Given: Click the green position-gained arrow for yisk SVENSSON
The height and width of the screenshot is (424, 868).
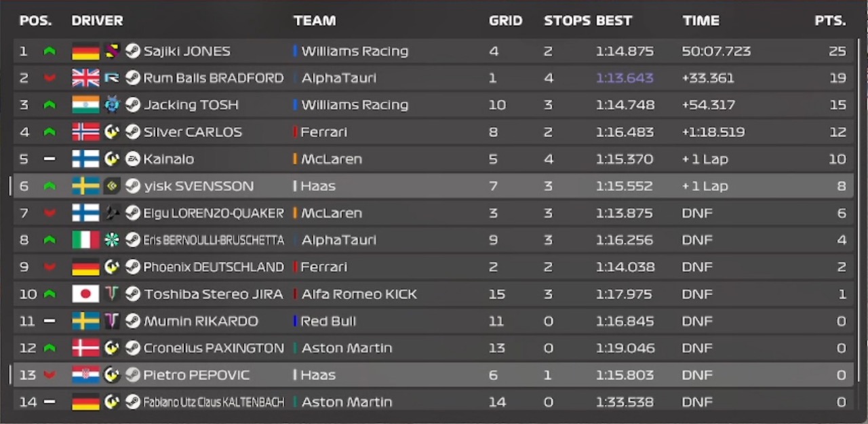Looking at the screenshot, I should pyautogui.click(x=49, y=187).
